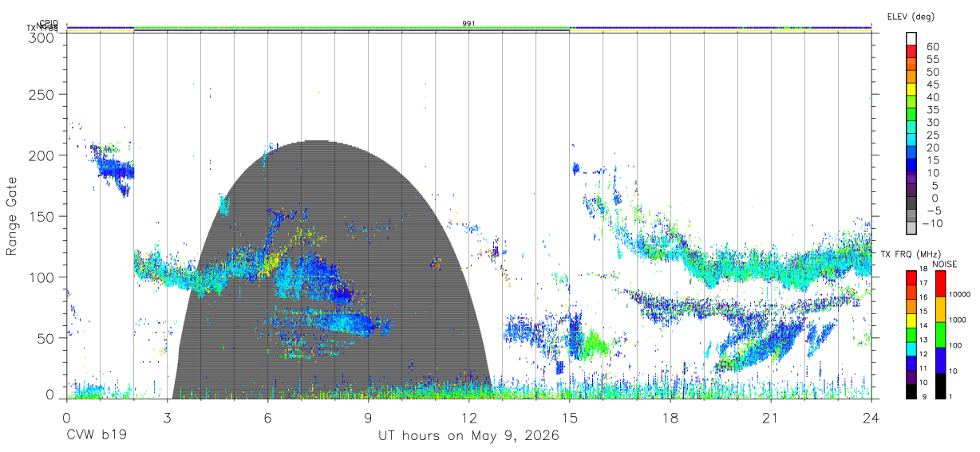Click the yellow segment of ELEV color bar
The height and width of the screenshot is (452, 980).
point(912,89)
